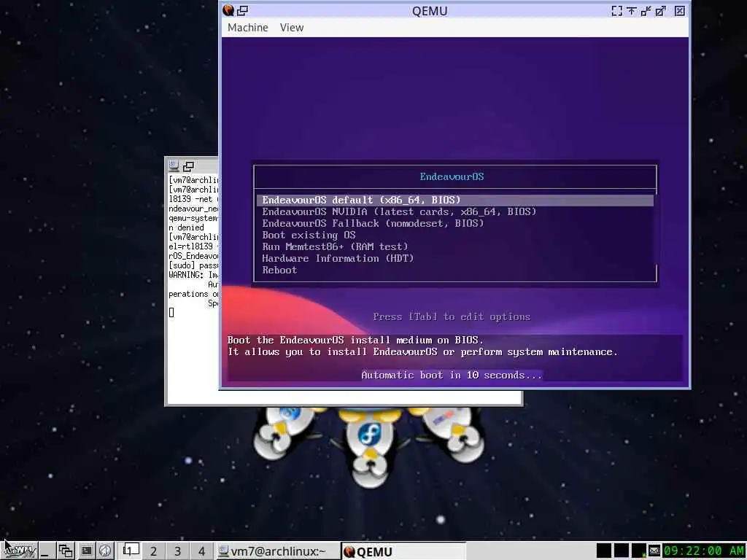Open the IceWM start menu button
747x560 pixels.
[x=19, y=551]
